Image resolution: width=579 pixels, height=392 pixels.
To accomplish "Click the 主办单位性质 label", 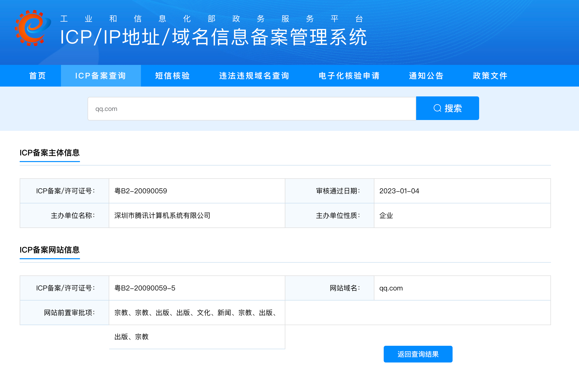I will (x=338, y=215).
